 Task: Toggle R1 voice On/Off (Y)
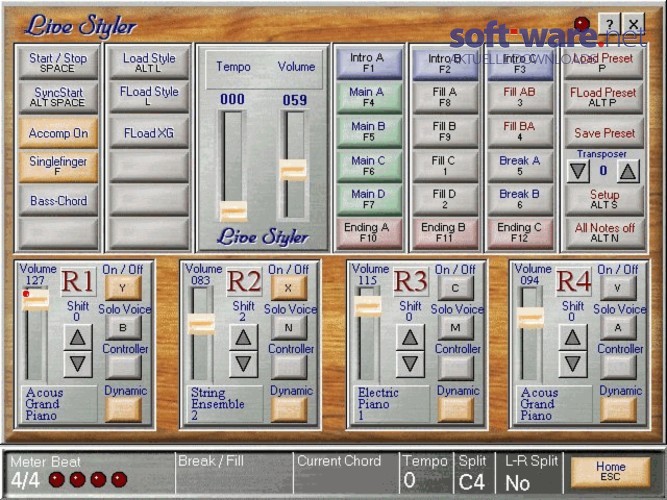tap(123, 288)
